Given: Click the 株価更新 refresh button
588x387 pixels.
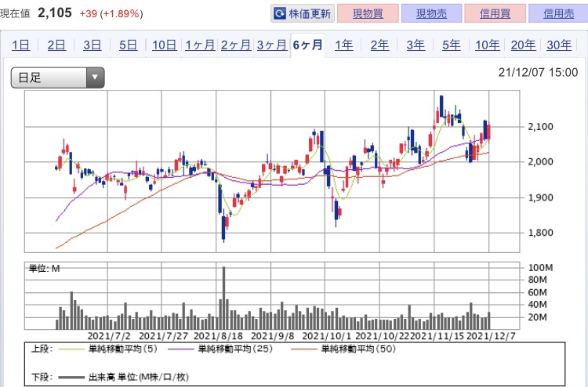Looking at the screenshot, I should [303, 14].
